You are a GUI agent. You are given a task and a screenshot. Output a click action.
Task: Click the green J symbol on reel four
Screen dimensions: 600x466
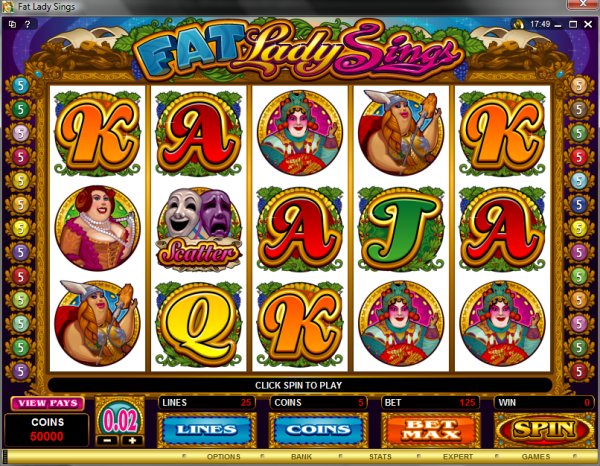point(401,228)
